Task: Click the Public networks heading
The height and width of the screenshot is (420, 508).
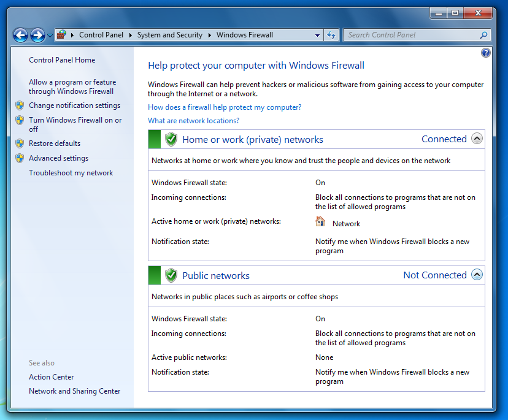Action: (216, 275)
